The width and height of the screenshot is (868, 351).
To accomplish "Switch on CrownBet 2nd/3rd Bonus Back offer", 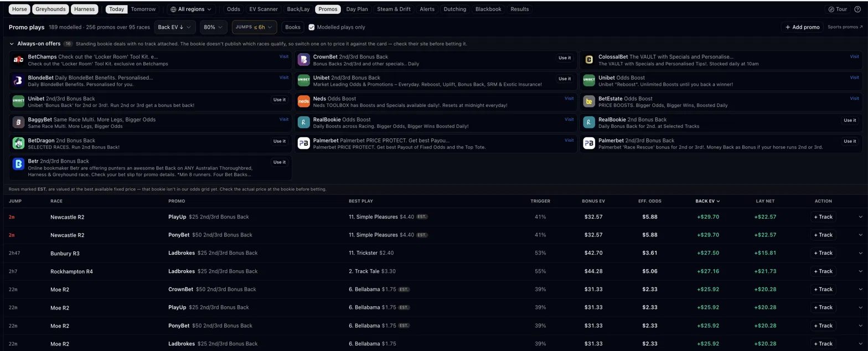I will 565,58.
